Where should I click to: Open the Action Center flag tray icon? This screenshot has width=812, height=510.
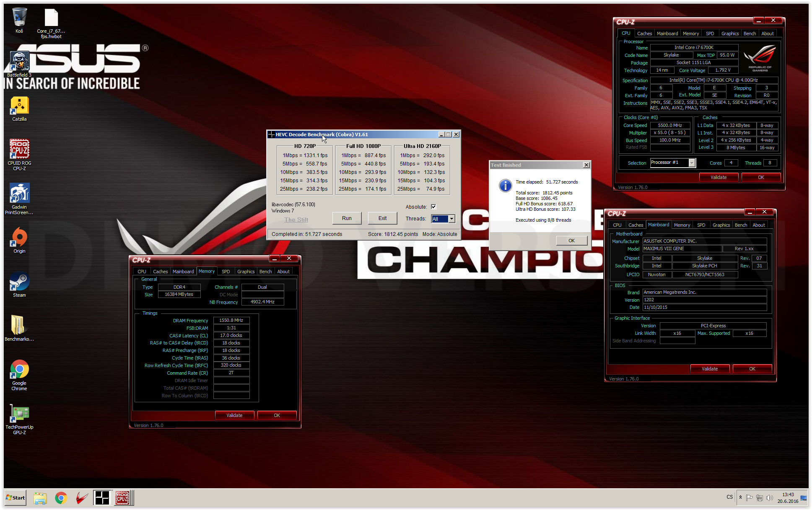(750, 498)
